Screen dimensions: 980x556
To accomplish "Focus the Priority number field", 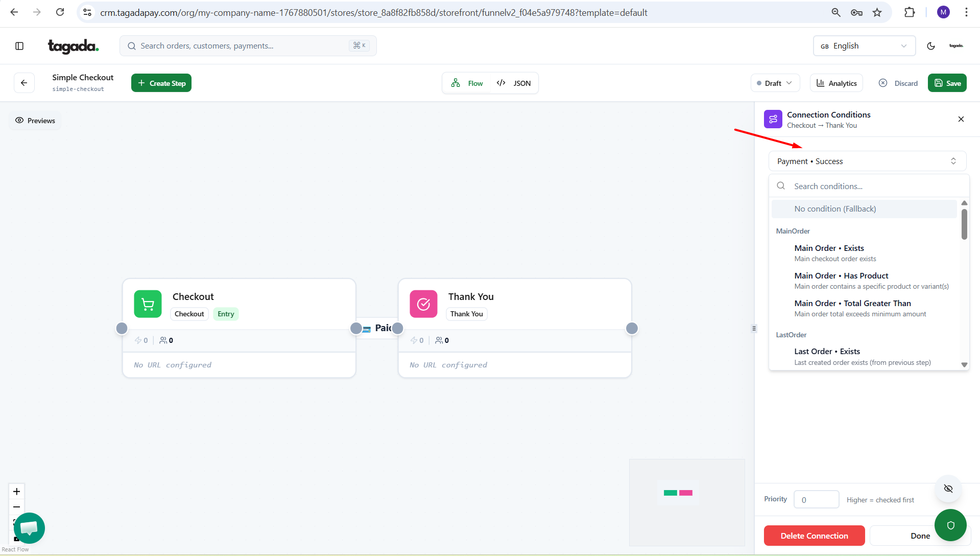I will tap(816, 500).
